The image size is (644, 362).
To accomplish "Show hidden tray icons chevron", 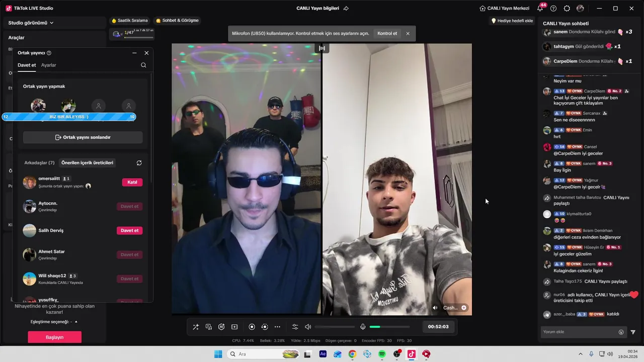I will (x=580, y=354).
